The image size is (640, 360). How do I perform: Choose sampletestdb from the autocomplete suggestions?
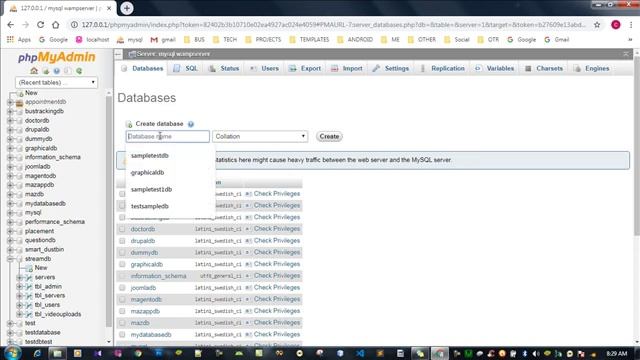point(170,156)
